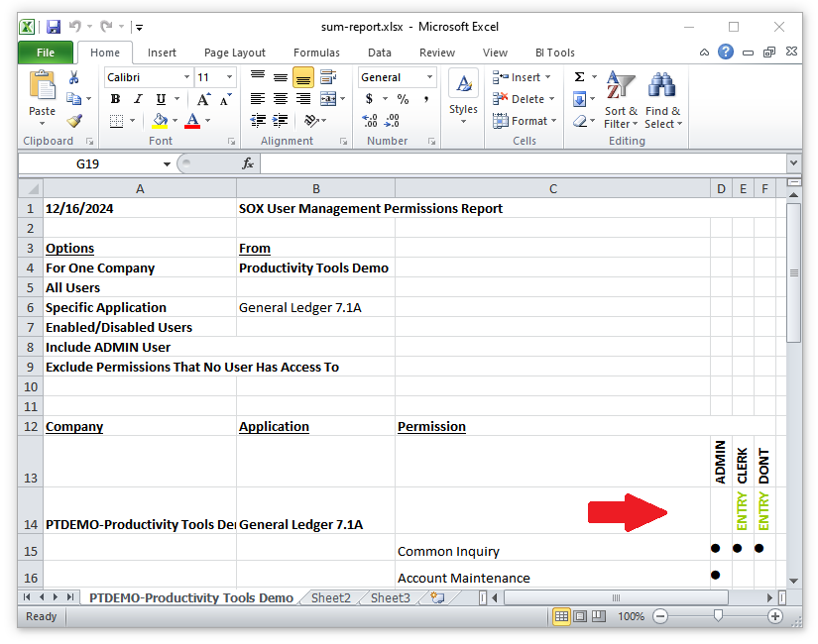Click the Merge & Center icon
The image size is (818, 644).
coord(328,98)
